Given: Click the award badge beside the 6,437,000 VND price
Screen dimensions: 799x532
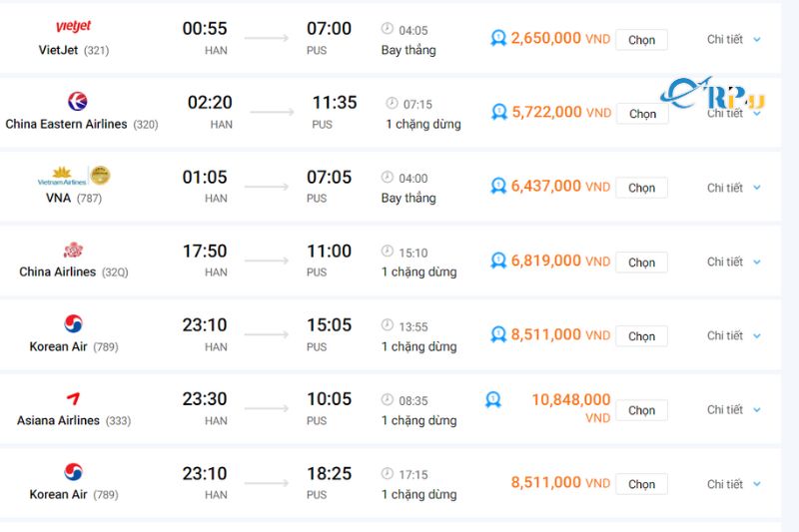Looking at the screenshot, I should (498, 186).
